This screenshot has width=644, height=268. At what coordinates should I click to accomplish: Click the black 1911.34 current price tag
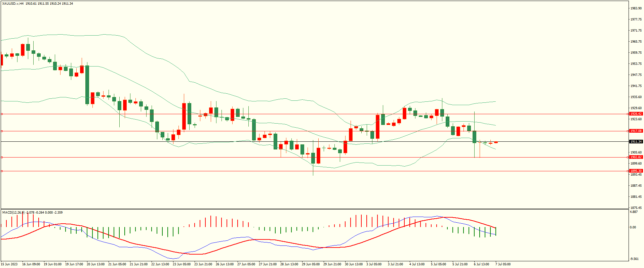636,142
